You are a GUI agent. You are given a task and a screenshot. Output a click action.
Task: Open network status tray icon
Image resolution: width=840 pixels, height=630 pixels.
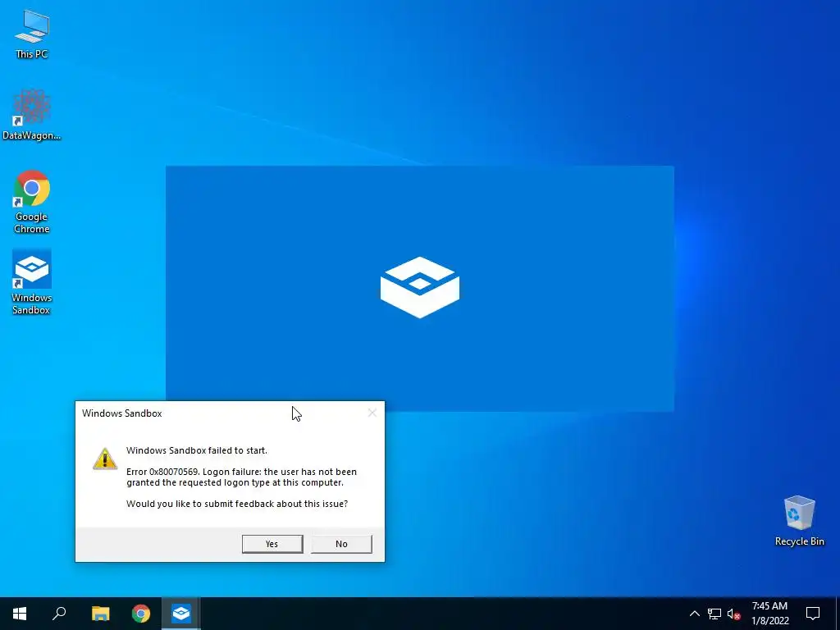pos(714,614)
